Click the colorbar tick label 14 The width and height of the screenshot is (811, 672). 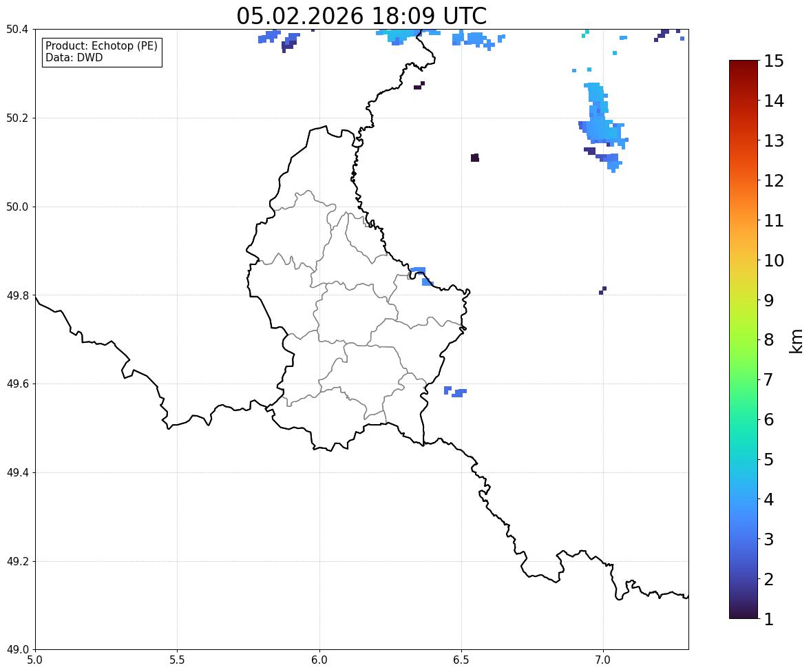(774, 101)
